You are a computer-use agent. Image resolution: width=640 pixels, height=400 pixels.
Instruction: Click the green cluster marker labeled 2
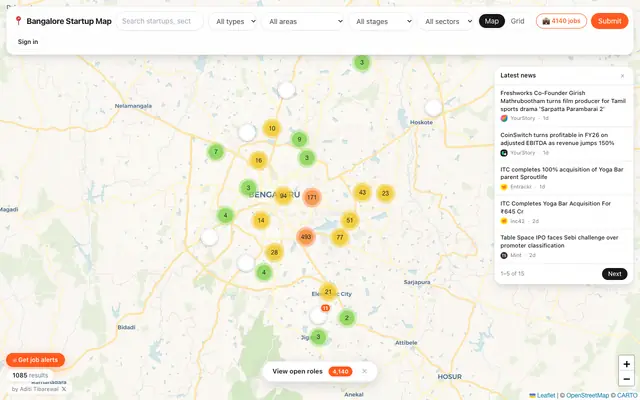347,318
